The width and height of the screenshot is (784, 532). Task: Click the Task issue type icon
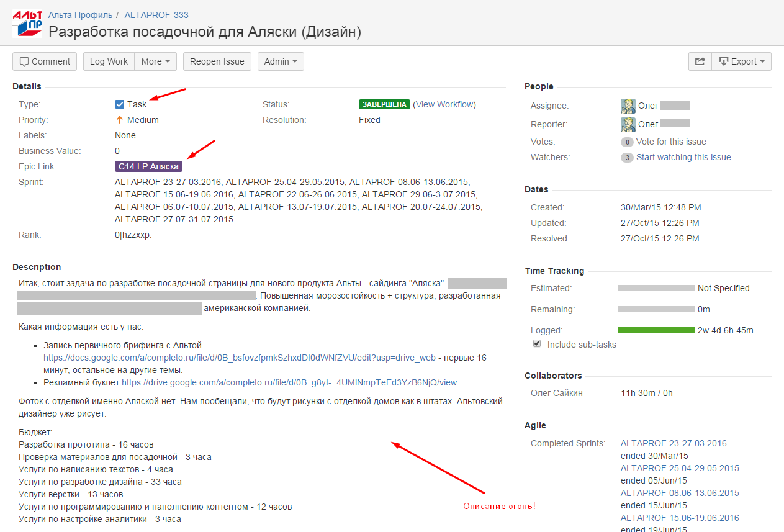[120, 104]
